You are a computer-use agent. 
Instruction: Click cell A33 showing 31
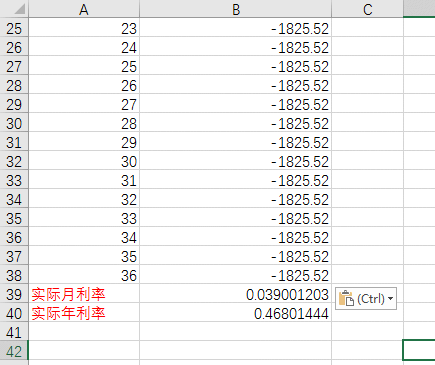(84, 180)
